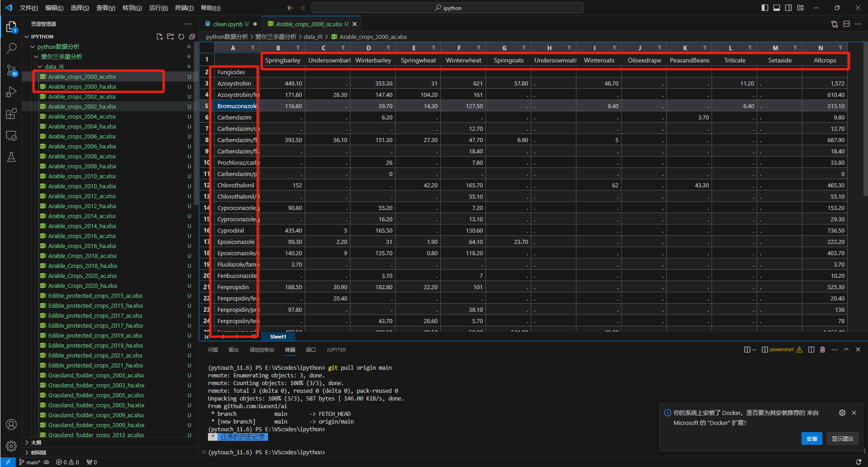Image resolution: width=868 pixels, height=467 pixels.
Task: Switch to the JUPYTER panel tab
Action: pos(336,350)
